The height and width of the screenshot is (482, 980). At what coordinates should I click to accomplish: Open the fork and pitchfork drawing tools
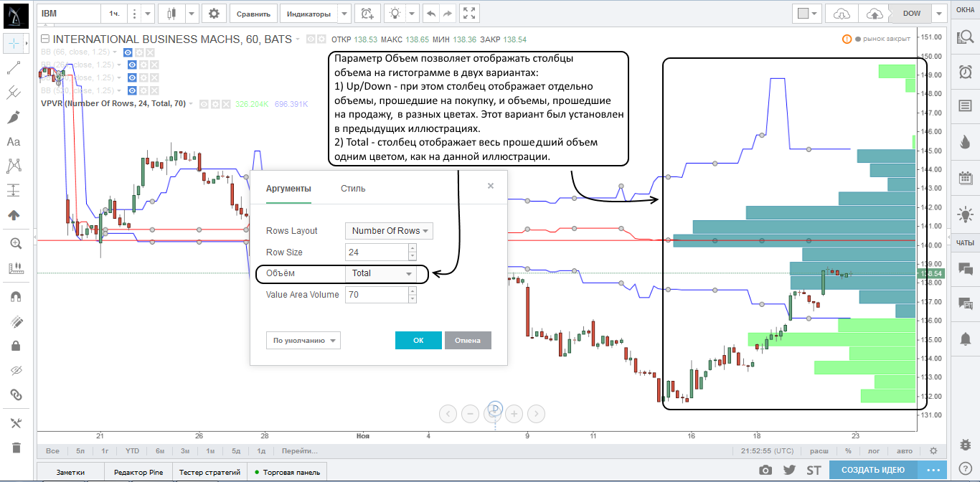coord(14,93)
